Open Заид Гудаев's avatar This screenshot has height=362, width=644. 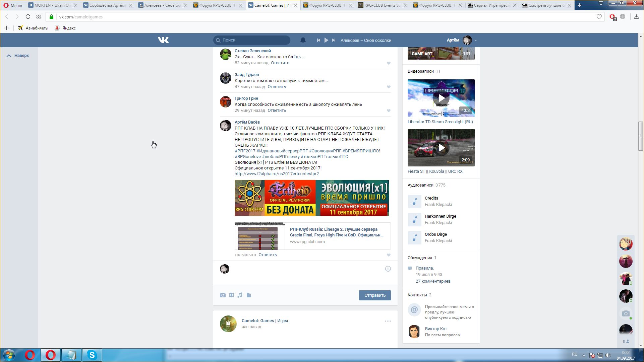pos(226,78)
